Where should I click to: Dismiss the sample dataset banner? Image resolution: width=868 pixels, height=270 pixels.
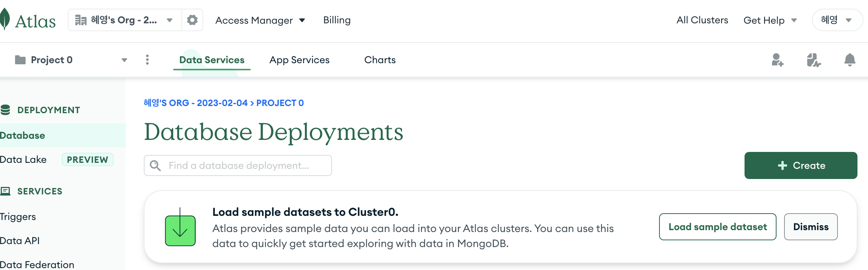[811, 227]
